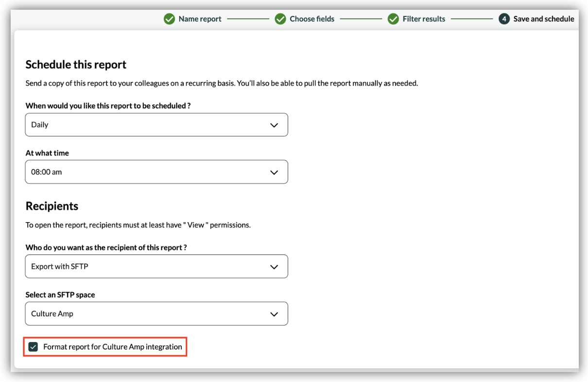Click the green checkmark beside Name report
This screenshot has width=588, height=382.
pyautogui.click(x=169, y=19)
